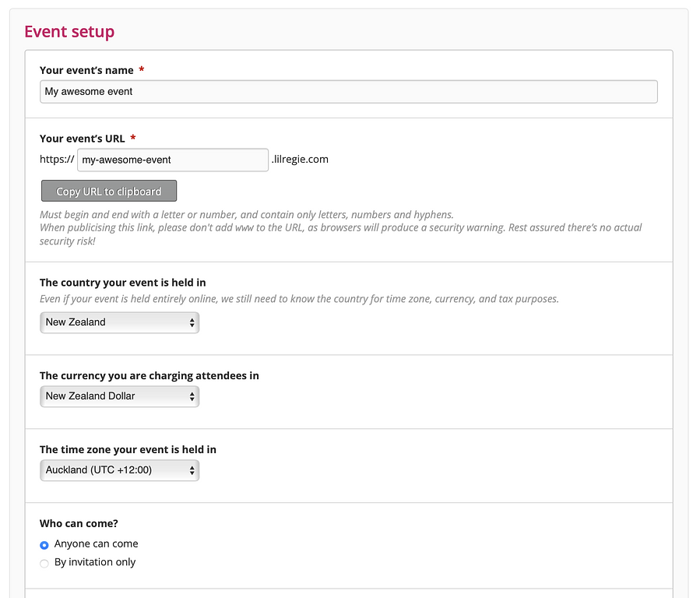This screenshot has width=700, height=598.
Task: Open the New Zealand country dropdown
Action: [120, 322]
